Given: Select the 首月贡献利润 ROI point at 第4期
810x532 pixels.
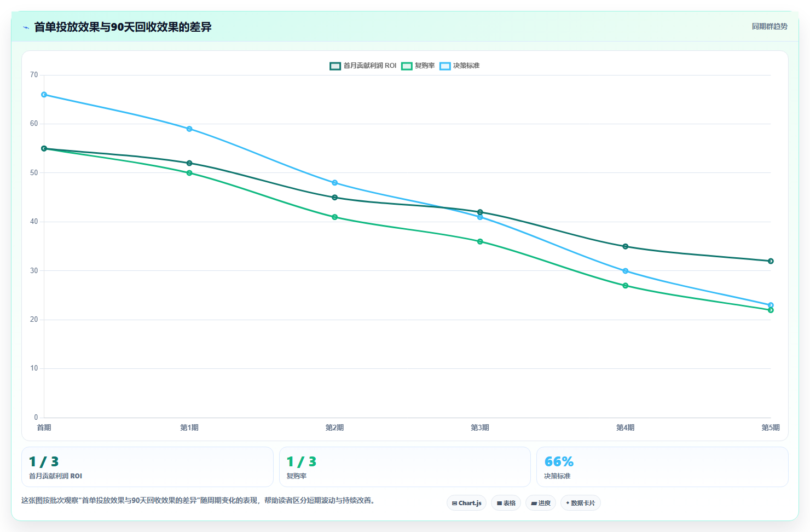Looking at the screenshot, I should point(626,246).
